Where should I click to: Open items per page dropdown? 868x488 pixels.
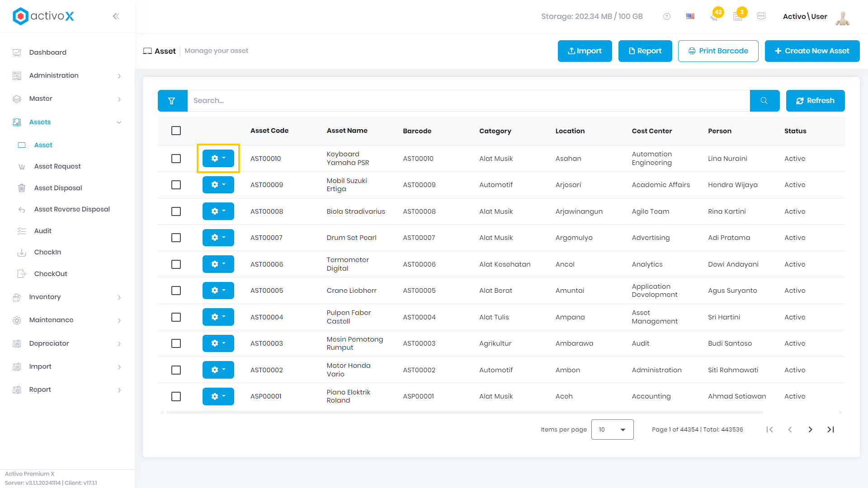click(x=612, y=430)
